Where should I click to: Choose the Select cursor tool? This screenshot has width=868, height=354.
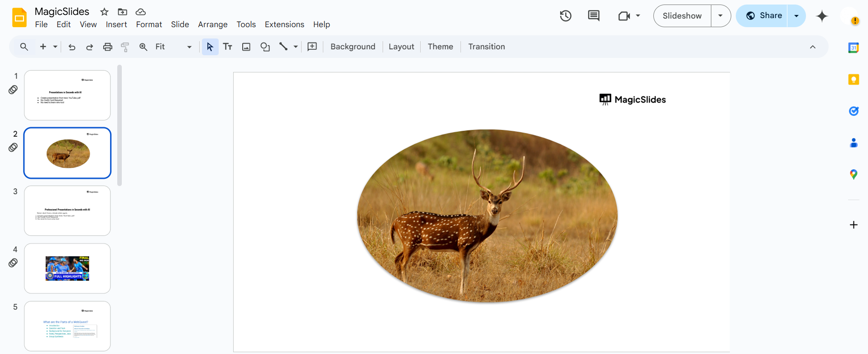210,47
